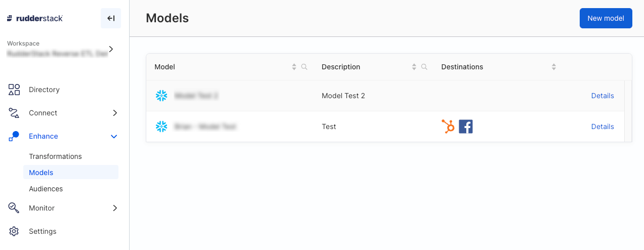Image resolution: width=644 pixels, height=250 pixels.
Task: Click the Connect route icon
Action: coord(14,113)
